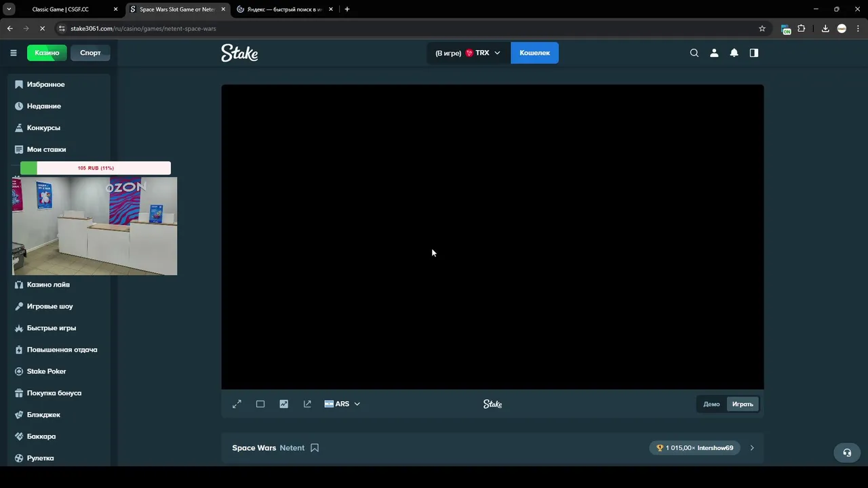Open the 1 015,00× Intershow69 win badge
Viewport: 868px width, 488px height.
(x=694, y=448)
